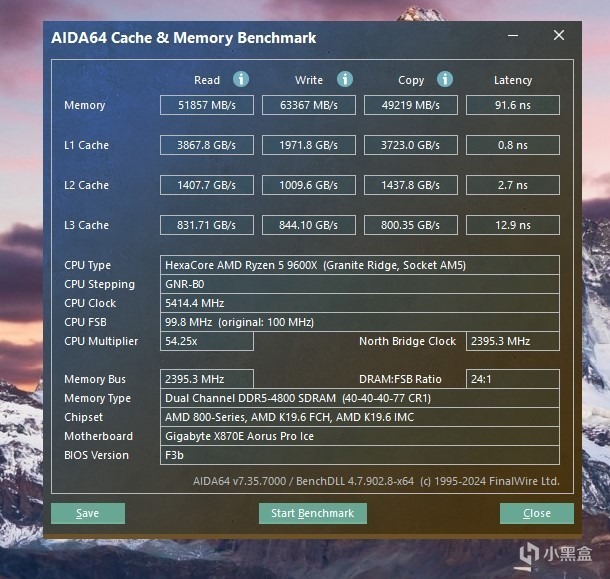Select L2 Cache latency 2.7 ns

(x=513, y=185)
